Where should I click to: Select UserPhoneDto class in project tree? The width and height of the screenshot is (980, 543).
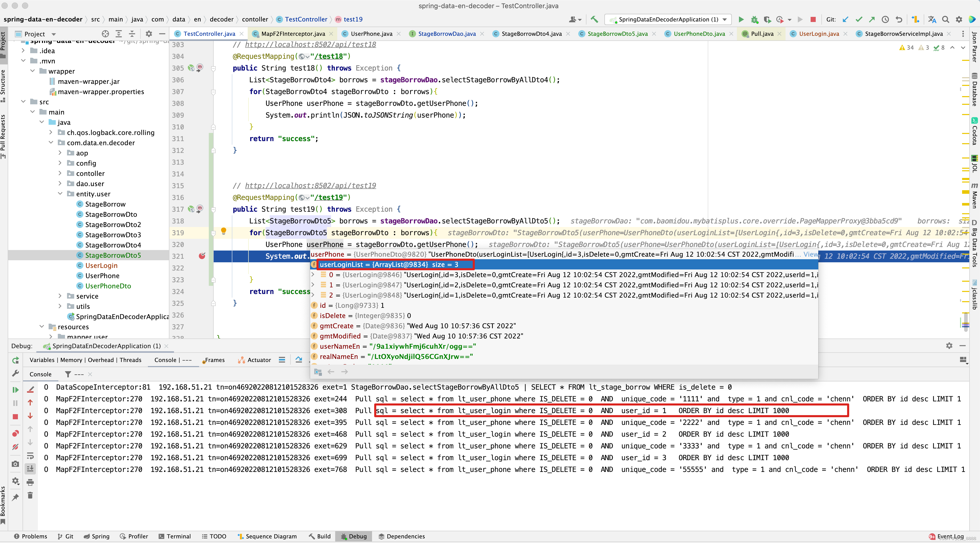pos(108,286)
